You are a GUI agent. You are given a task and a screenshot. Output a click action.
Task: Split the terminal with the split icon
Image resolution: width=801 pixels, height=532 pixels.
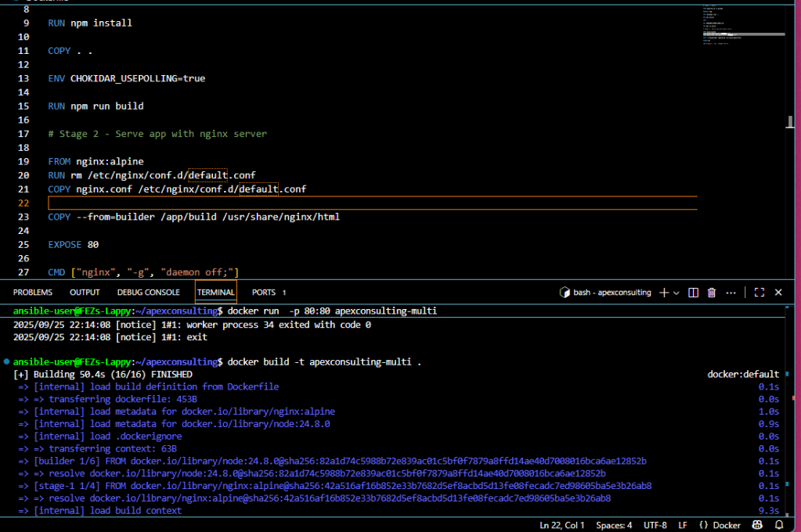pos(693,293)
